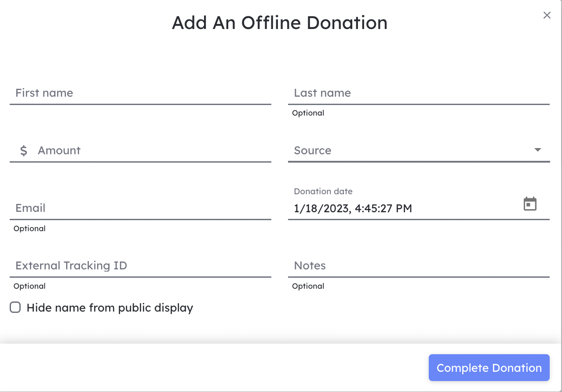The height and width of the screenshot is (392, 562).
Task: Open the calendar date picker icon
Action: tap(530, 204)
